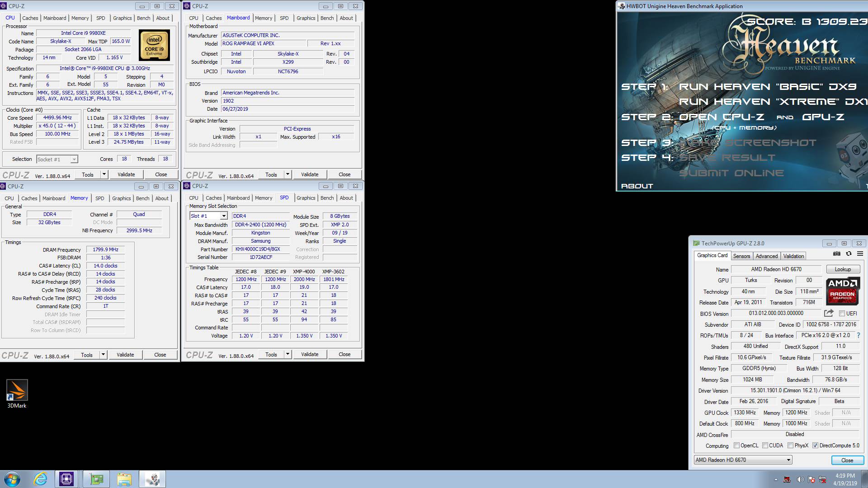Click the network tray icon

tap(822, 479)
